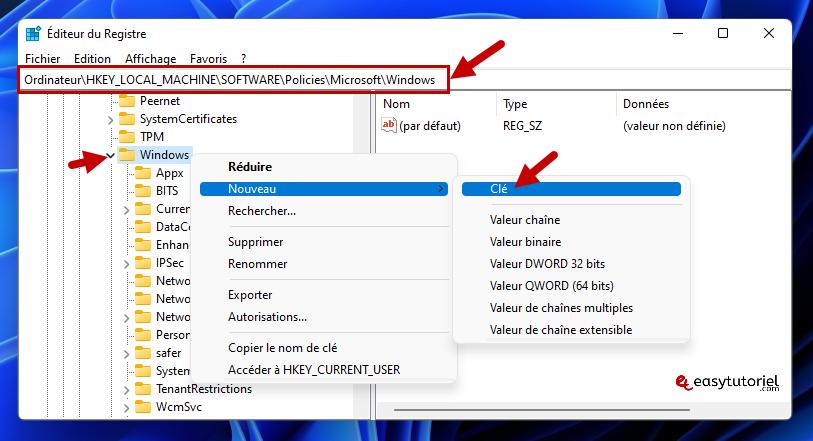Select Valeur de chaînes multiples
Viewport: 813px width, 441px height.
[571, 308]
